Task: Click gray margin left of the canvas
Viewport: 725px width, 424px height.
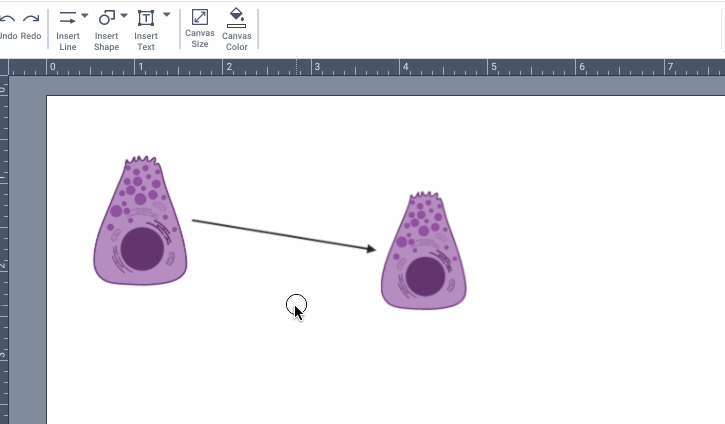Action: 28,250
